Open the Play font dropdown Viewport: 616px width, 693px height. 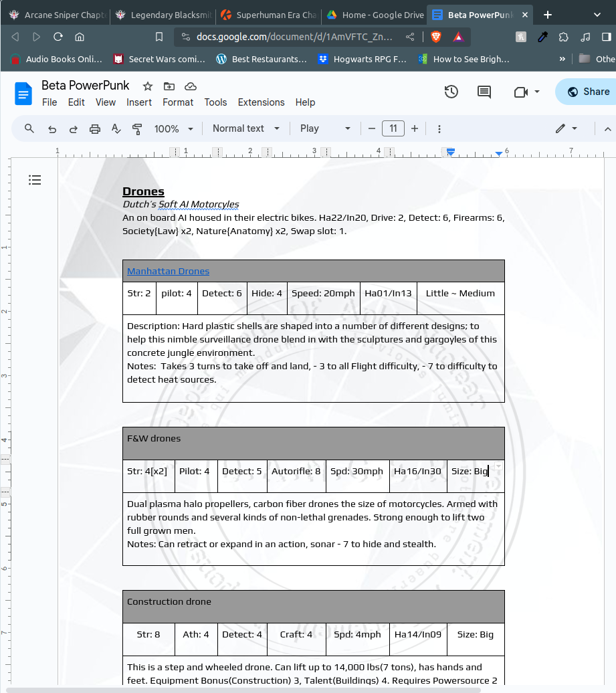coord(325,128)
